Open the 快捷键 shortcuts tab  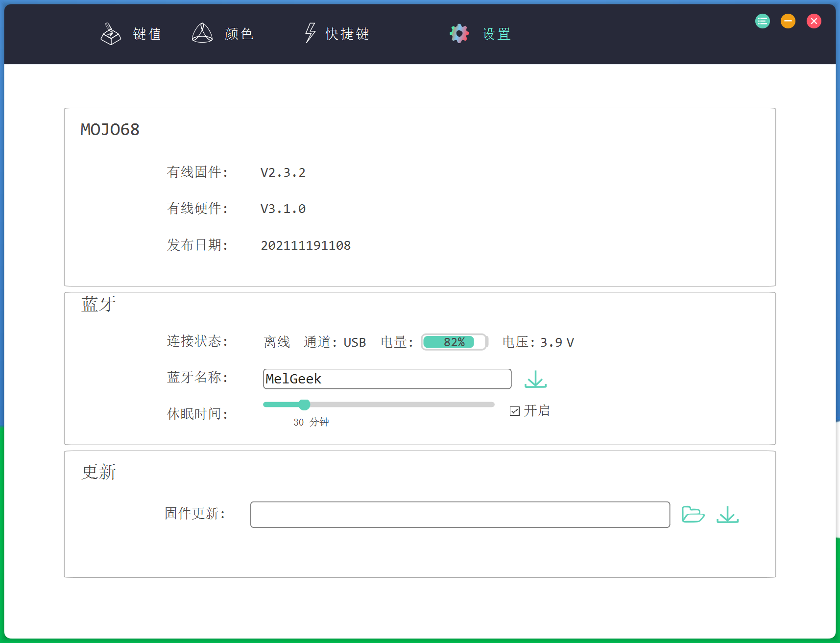pyautogui.click(x=348, y=34)
